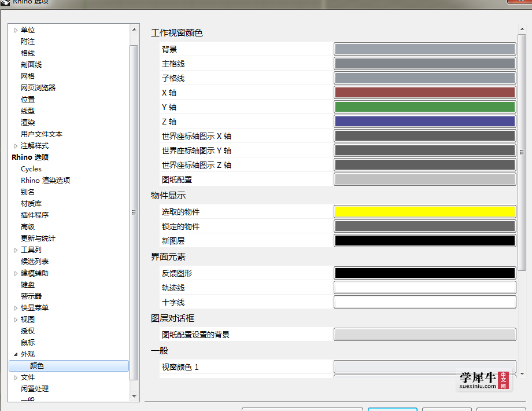Open the 网页浏览器 settings page

point(38,87)
